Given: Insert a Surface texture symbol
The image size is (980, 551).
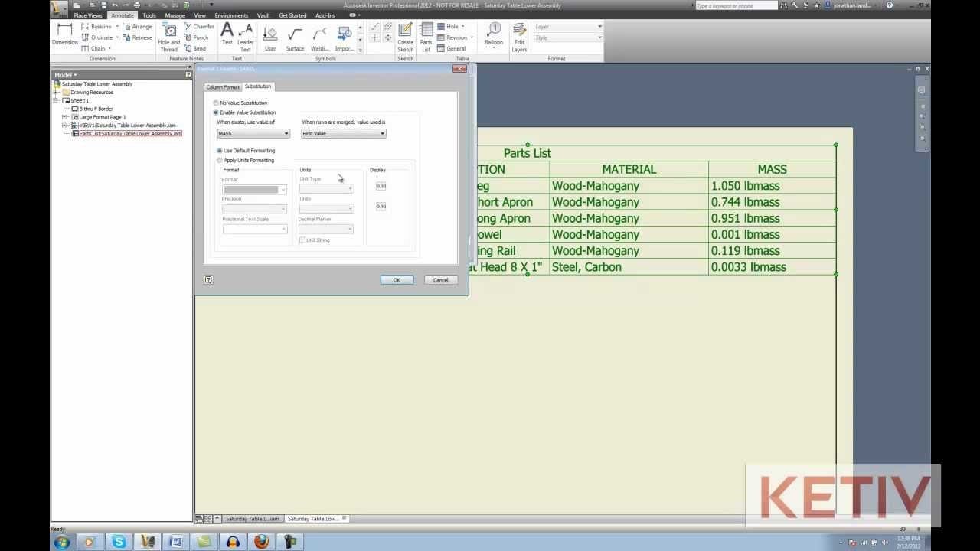Looking at the screenshot, I should 295,38.
